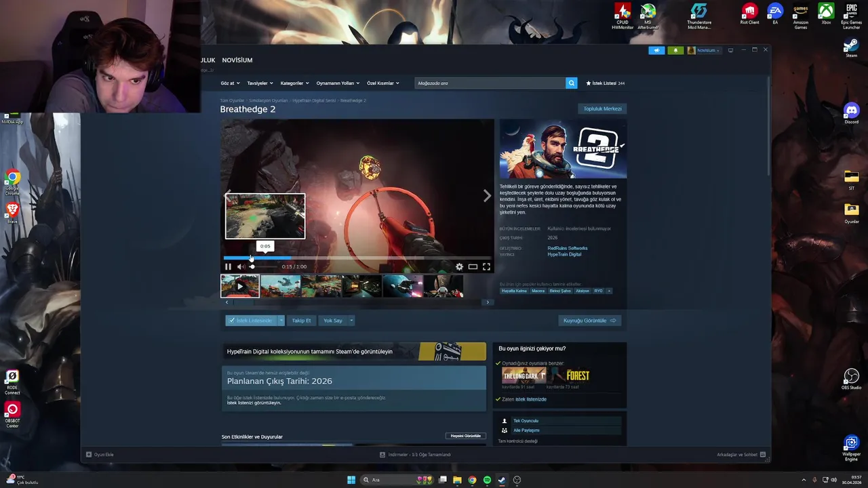The image size is (868, 488).
Task: Seek on the trailer progress bar
Action: pyautogui.click(x=357, y=258)
